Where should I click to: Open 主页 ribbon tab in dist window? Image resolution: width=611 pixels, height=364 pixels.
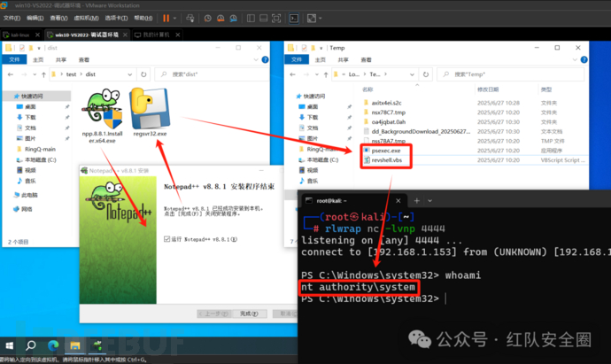[38, 59]
